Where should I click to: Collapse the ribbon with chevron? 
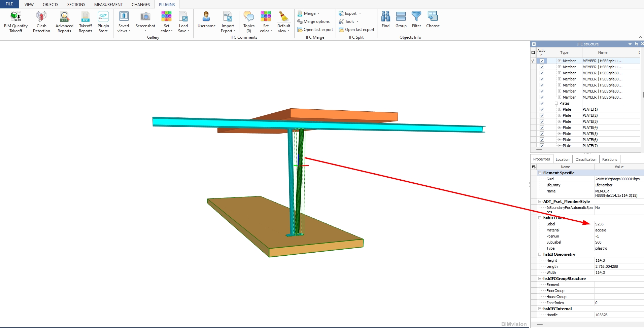[640, 37]
